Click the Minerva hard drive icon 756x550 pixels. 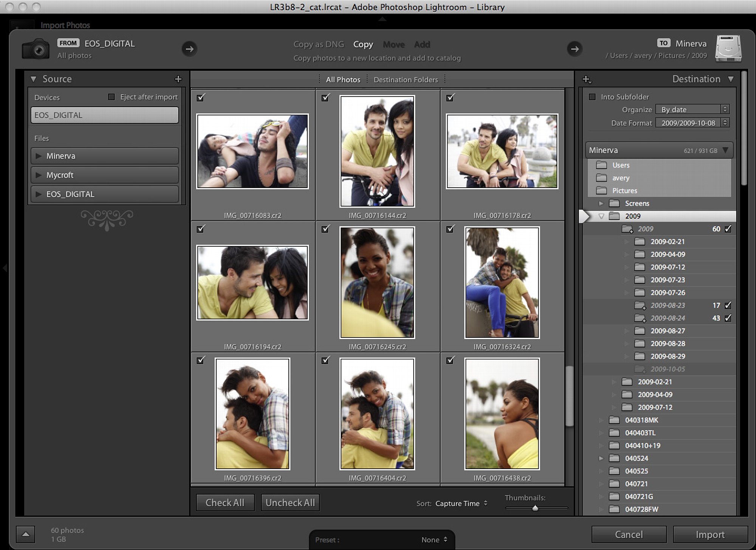[x=728, y=48]
